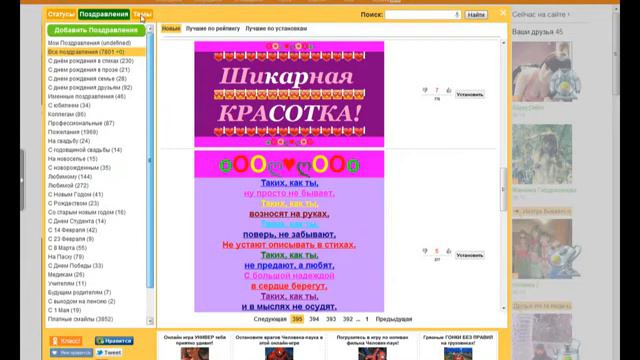Click the Шикарная КРАСОТКА greeting image

[x=289, y=94]
